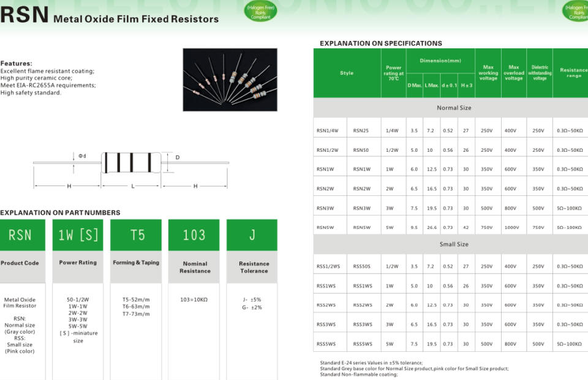The image size is (588, 380).
Task: Click the L dimension label in diagram
Action: pos(133,186)
